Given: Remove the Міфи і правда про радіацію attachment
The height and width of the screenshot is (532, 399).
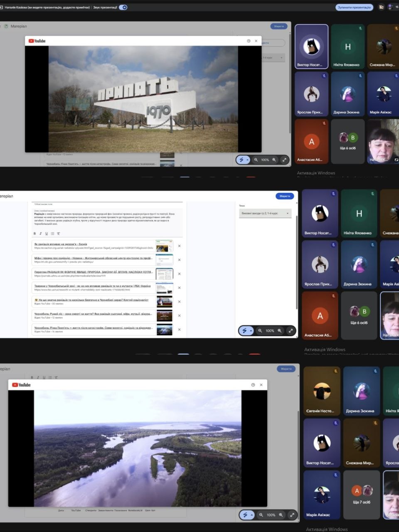Looking at the screenshot, I should pos(180,260).
